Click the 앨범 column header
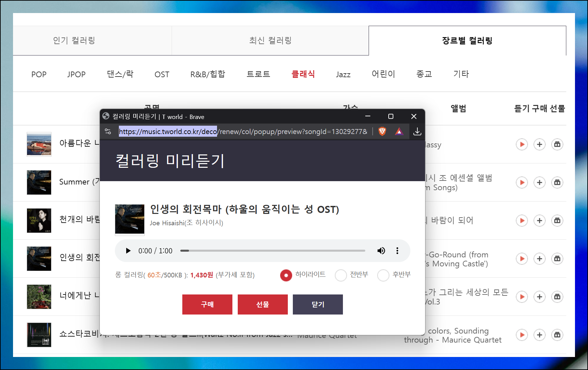The image size is (588, 370). pyautogui.click(x=458, y=108)
